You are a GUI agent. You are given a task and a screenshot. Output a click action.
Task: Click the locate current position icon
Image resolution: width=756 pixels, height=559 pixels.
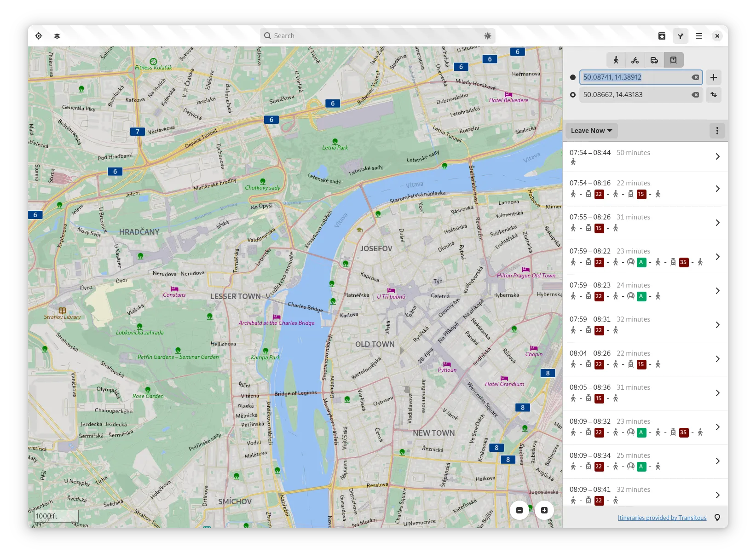point(39,36)
